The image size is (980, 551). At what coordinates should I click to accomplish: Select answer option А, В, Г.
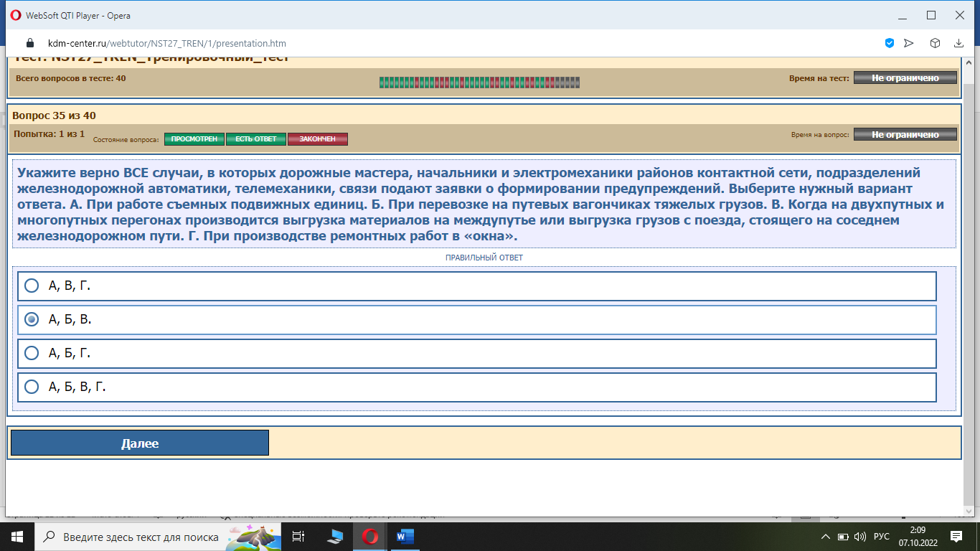click(477, 286)
